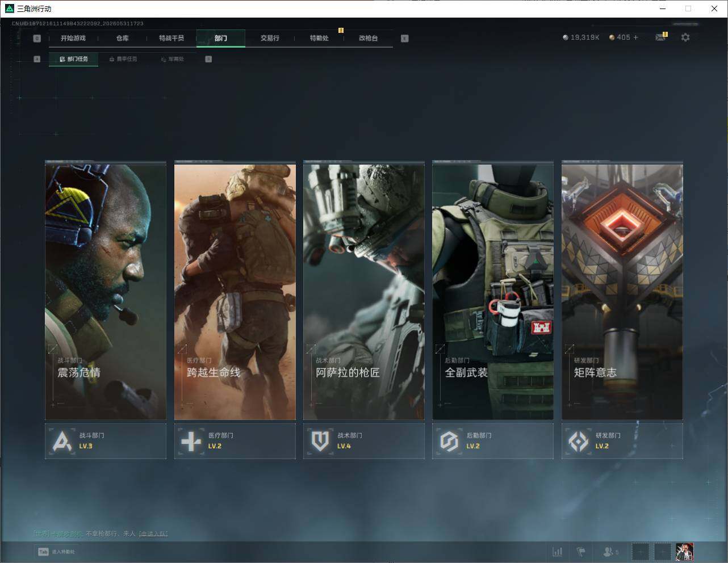This screenshot has height=563, width=728.
Task: Click the flag icon in bottom bar
Action: [x=581, y=552]
